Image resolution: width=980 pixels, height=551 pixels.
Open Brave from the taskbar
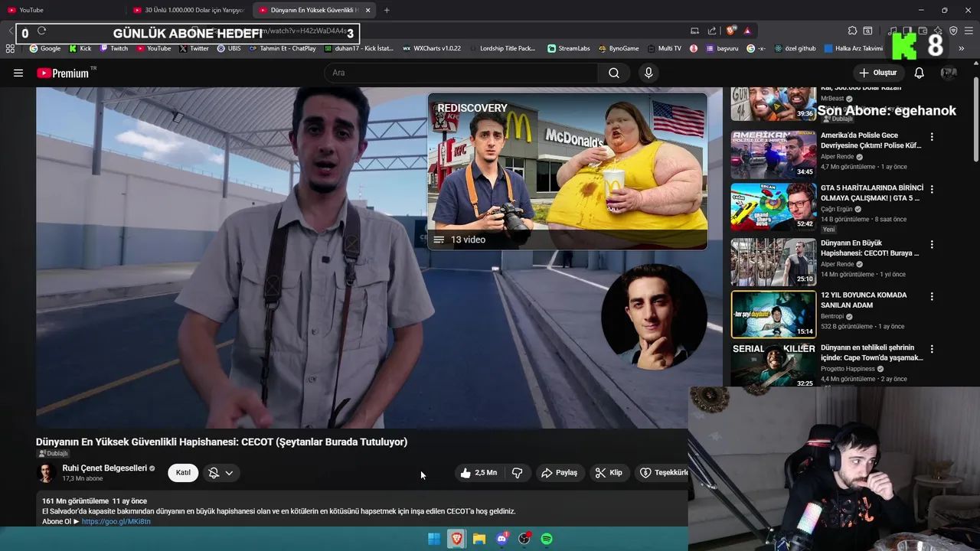tap(456, 539)
